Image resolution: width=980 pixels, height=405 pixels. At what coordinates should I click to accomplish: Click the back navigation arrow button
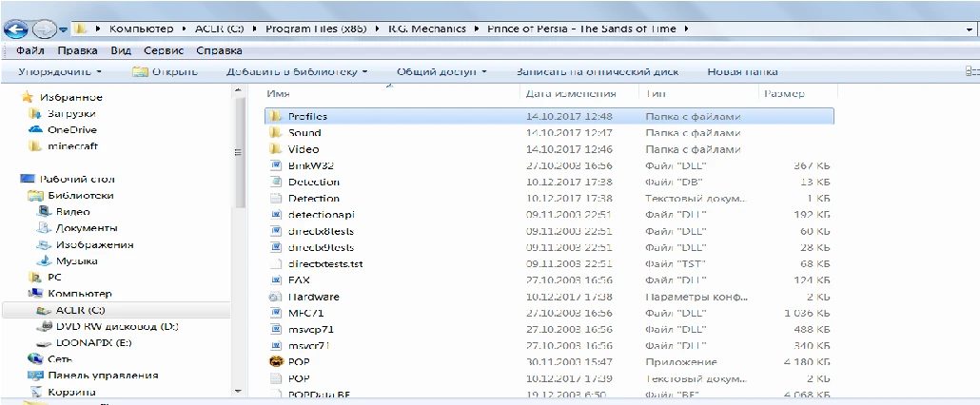click(x=20, y=29)
